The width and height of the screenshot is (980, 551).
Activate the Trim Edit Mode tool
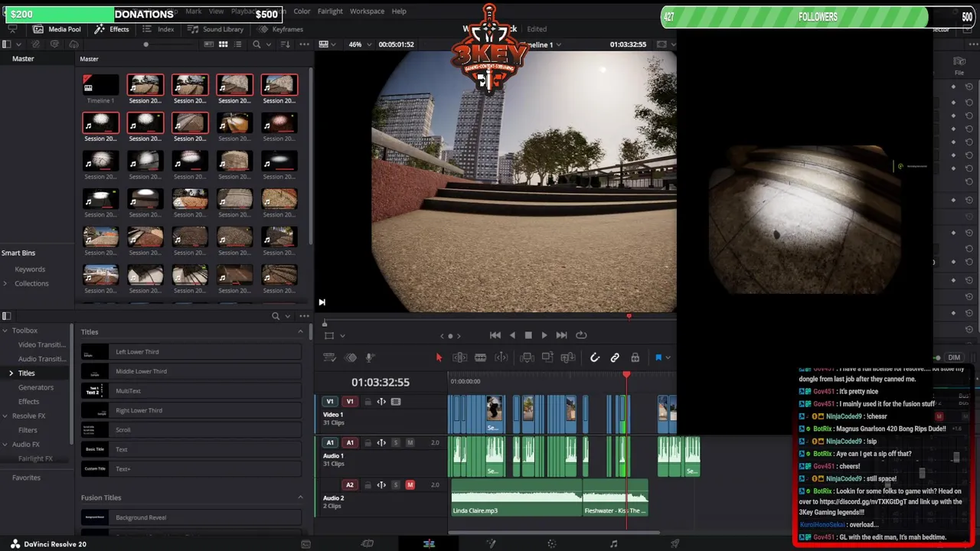coord(459,357)
